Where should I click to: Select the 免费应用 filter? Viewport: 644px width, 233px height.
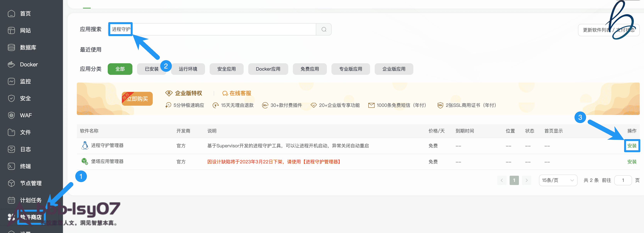(310, 69)
